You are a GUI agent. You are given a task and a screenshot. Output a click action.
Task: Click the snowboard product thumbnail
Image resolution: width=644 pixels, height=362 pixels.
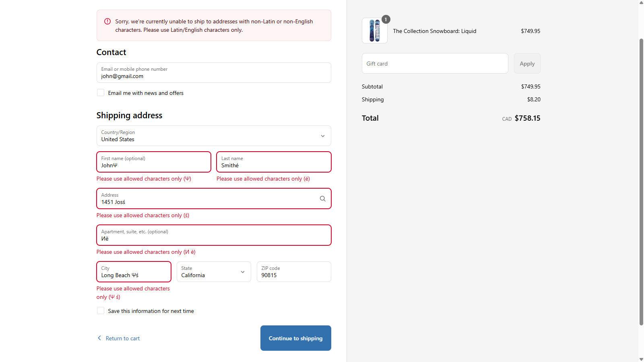(x=374, y=31)
